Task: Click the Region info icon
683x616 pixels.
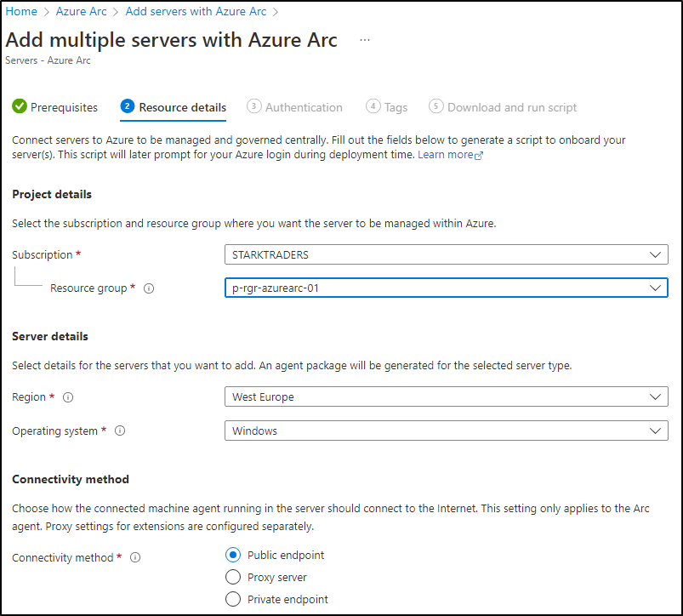Action: 68,397
